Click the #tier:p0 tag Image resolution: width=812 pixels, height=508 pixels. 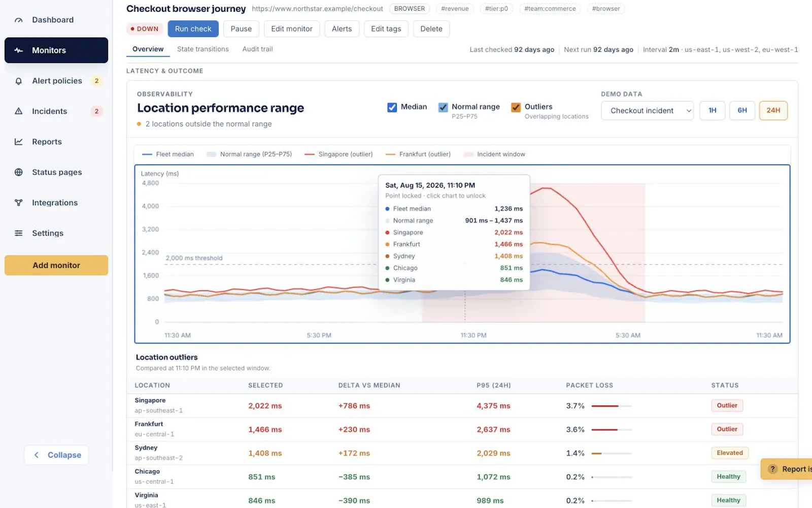[496, 9]
